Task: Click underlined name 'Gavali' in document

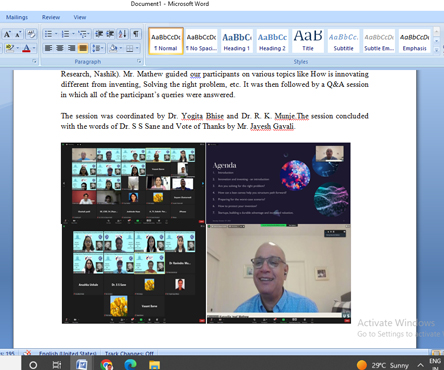Action: 283,126
